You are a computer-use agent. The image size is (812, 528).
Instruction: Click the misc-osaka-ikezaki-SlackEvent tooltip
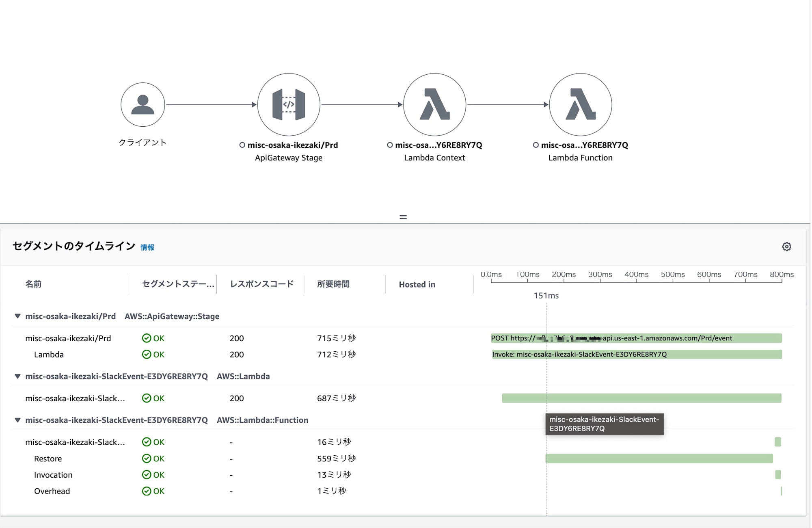pyautogui.click(x=605, y=424)
